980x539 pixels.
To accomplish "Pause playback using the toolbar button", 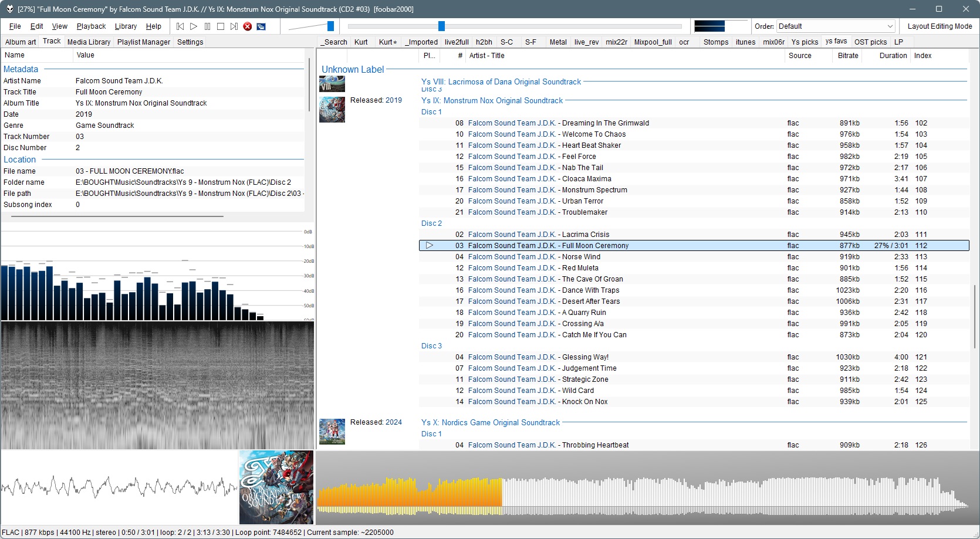I will pos(207,26).
